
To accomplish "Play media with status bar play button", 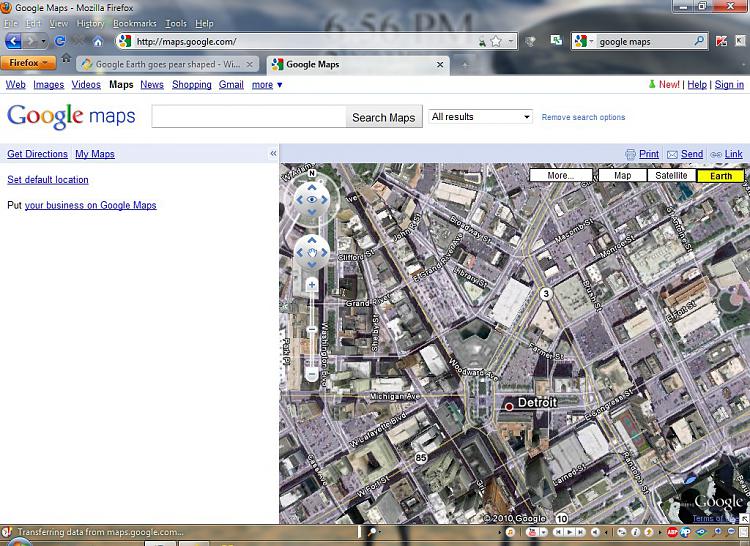I will coord(570,532).
